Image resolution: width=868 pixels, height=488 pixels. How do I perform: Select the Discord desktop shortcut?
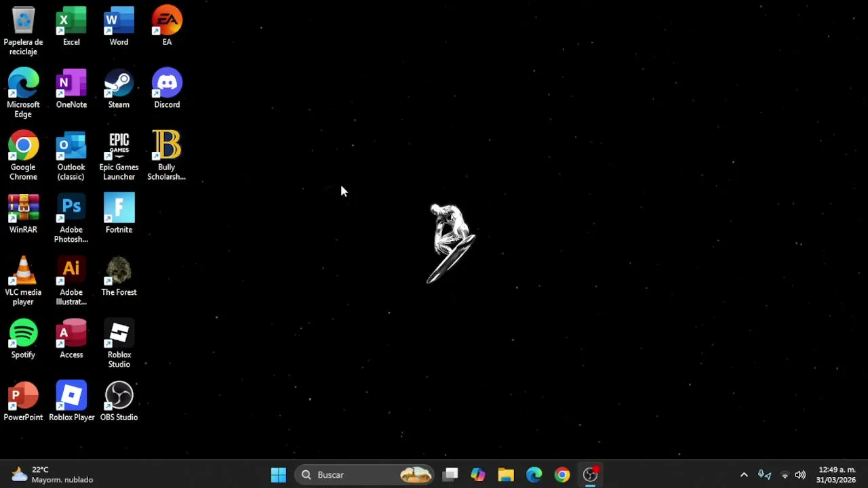point(167,89)
